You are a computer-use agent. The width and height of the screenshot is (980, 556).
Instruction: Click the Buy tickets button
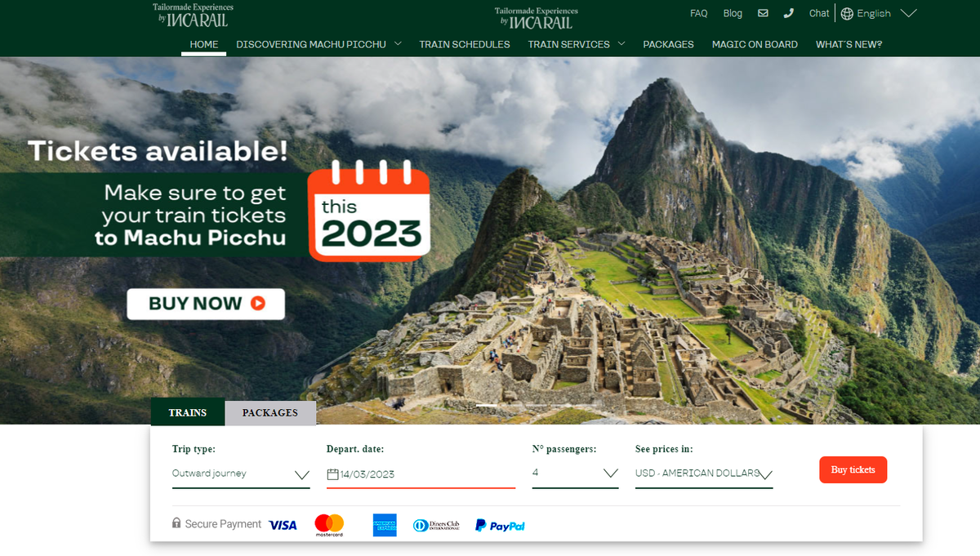pos(853,469)
